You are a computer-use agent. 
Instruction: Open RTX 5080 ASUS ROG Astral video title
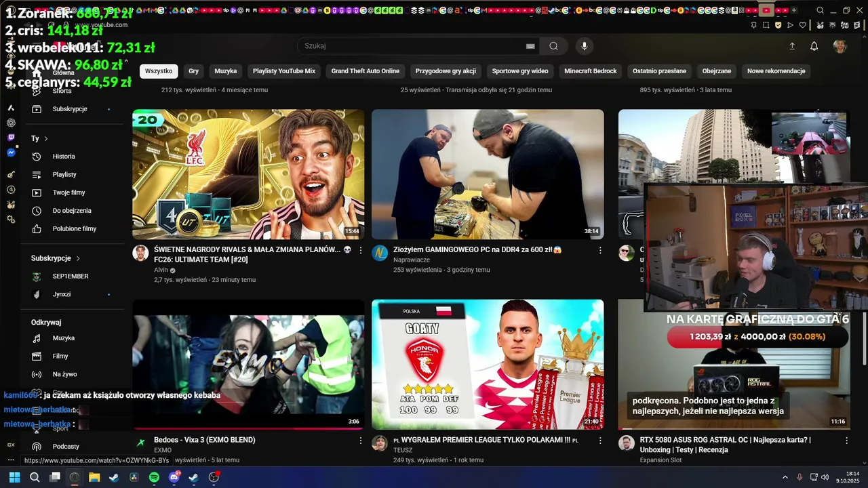(725, 445)
